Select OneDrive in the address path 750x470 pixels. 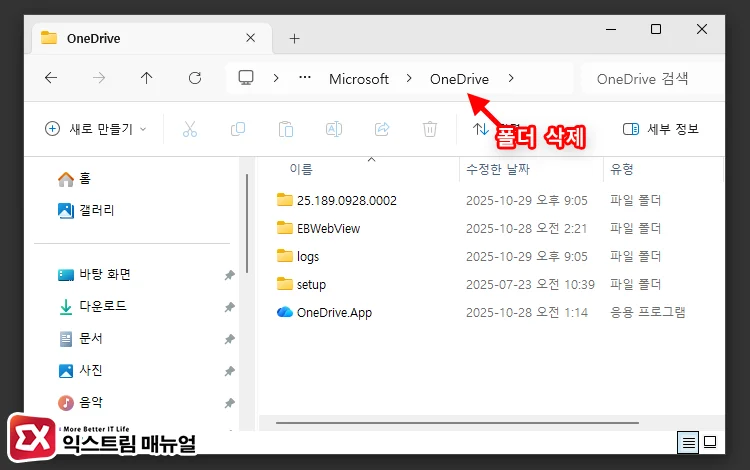coord(459,79)
